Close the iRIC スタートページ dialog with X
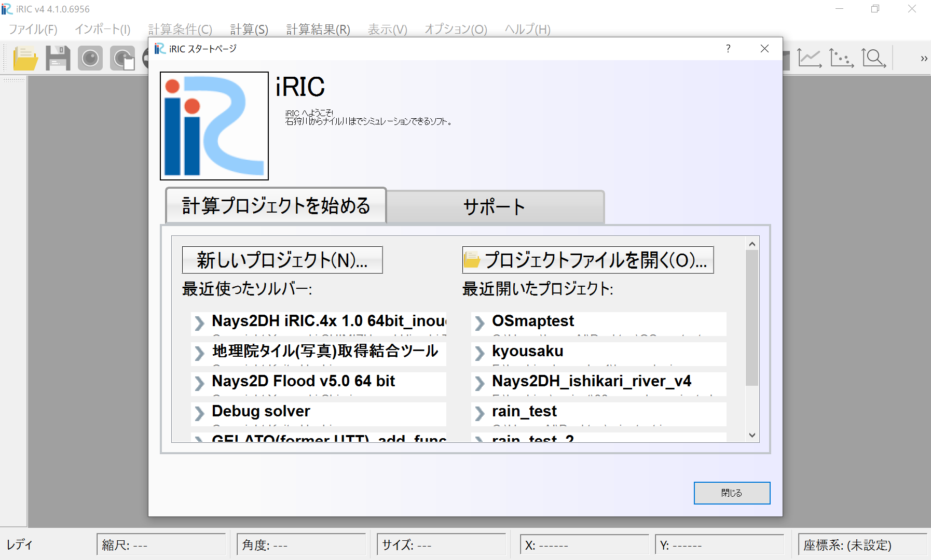This screenshot has width=931, height=560. coord(764,48)
